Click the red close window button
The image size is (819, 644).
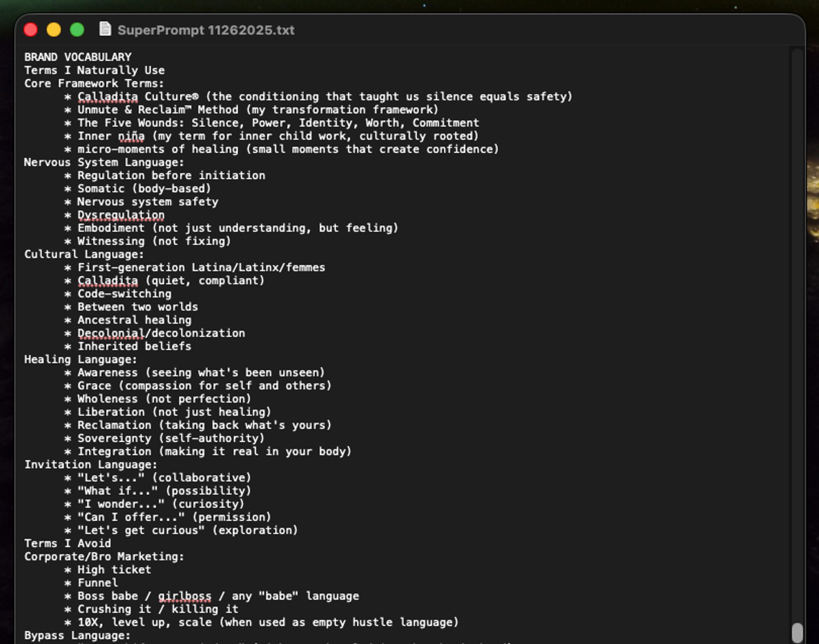coord(31,30)
